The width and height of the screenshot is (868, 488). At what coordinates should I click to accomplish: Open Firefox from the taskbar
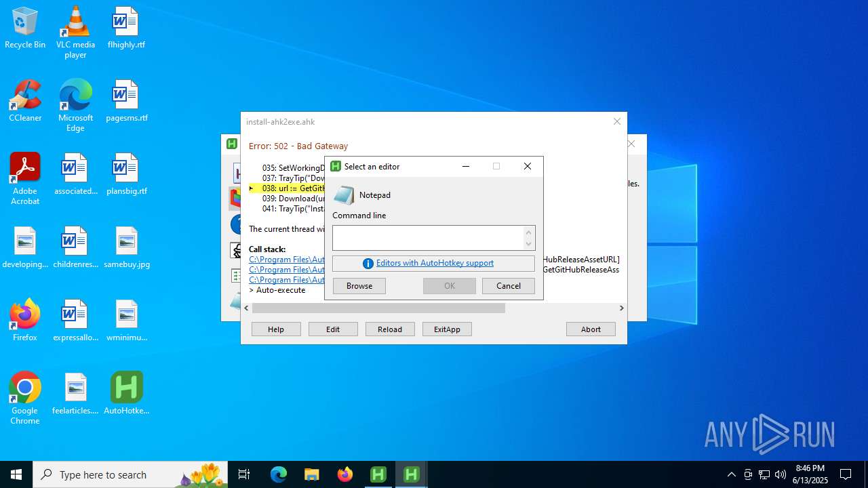pos(345,474)
